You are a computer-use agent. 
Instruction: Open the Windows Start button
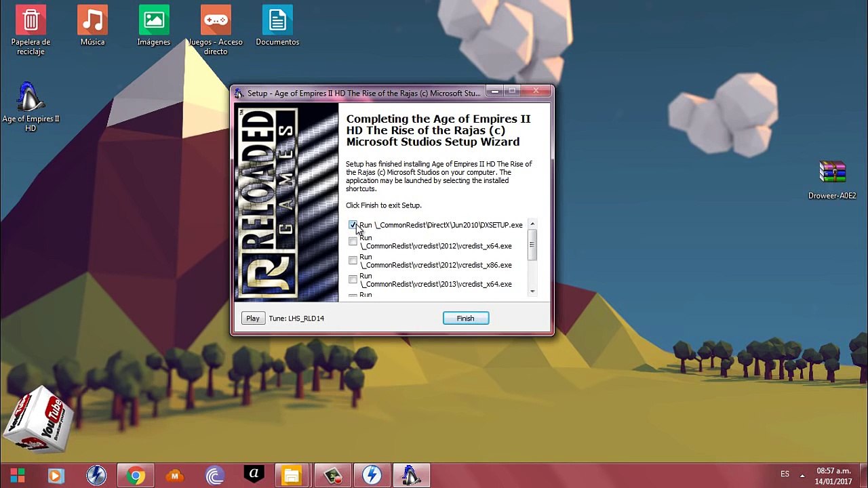click(18, 476)
